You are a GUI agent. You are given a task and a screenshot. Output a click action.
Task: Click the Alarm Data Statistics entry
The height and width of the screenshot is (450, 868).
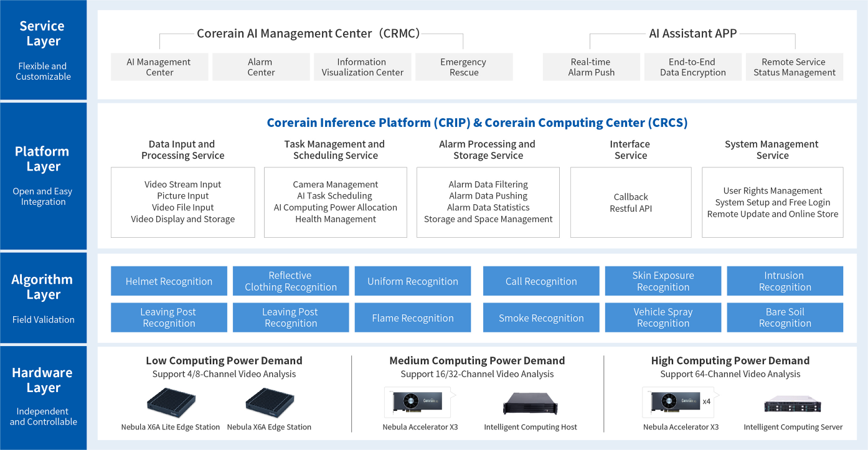click(488, 207)
